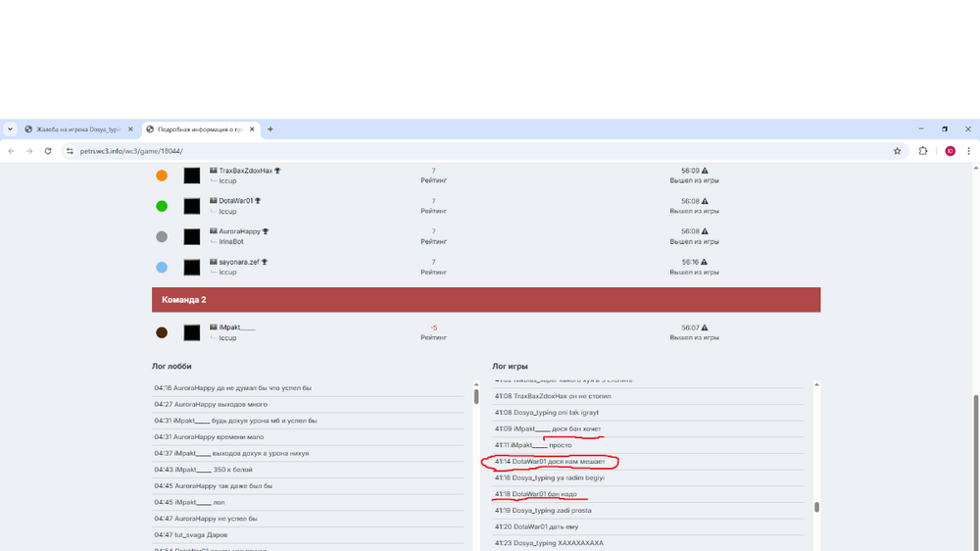
Task: Click AuroraHappy's black avatar thumbnail
Action: pyautogui.click(x=192, y=236)
